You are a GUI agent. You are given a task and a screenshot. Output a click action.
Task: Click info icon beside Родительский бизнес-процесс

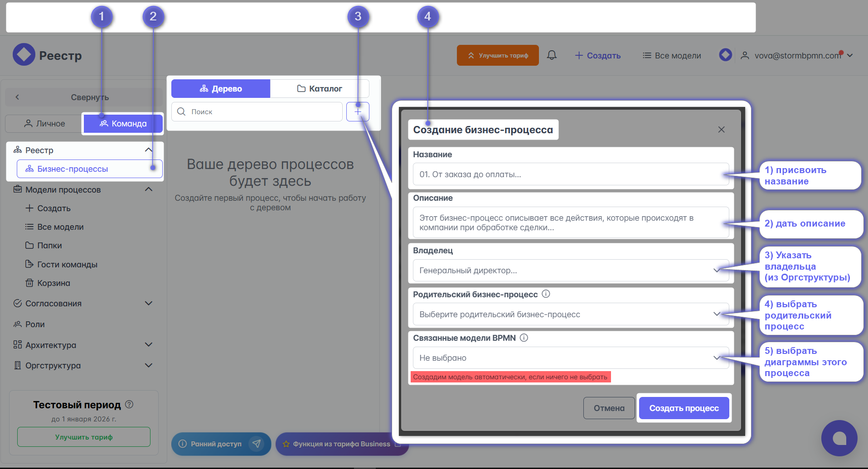546,294
